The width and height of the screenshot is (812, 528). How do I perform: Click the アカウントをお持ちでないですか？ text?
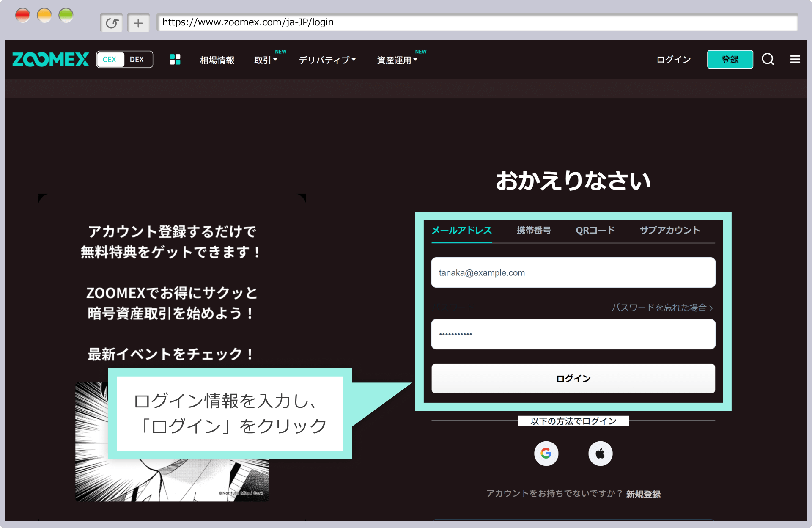(554, 494)
